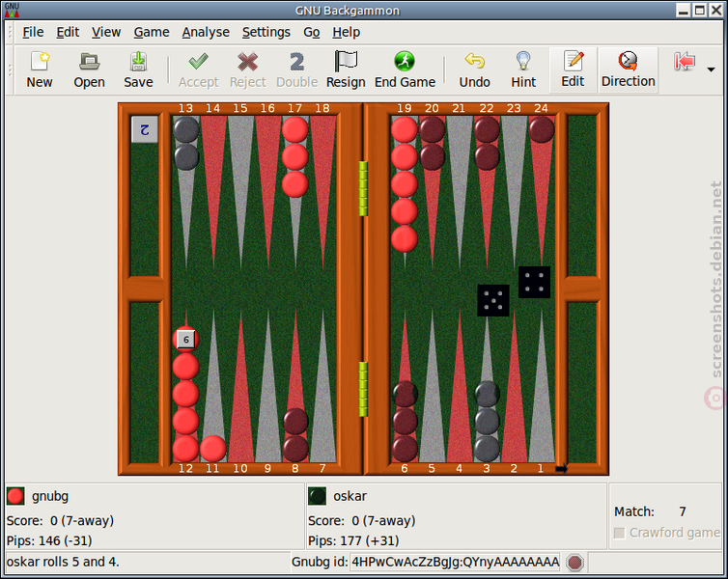Open the Settings menu
Screen dimensions: 728x579
pyautogui.click(x=266, y=32)
